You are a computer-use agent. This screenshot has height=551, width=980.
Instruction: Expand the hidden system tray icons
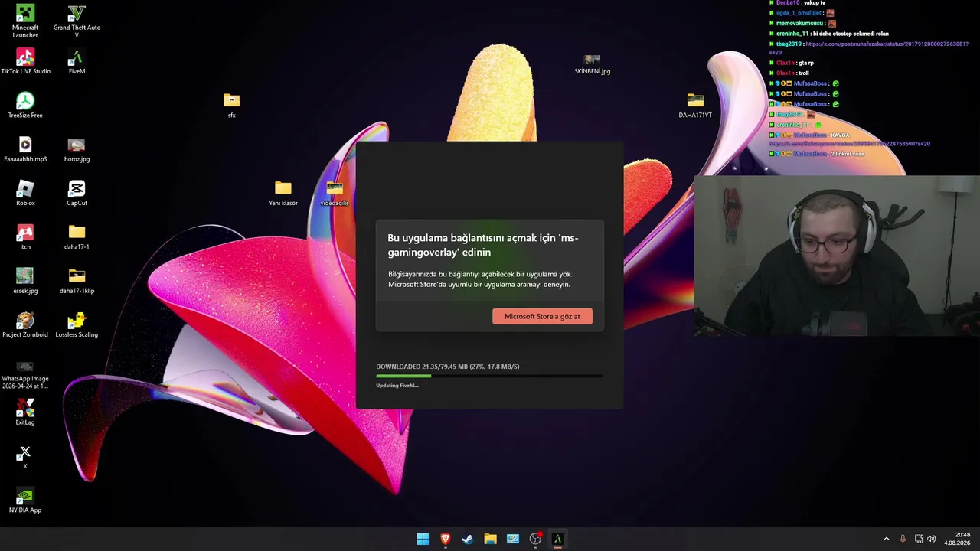(x=887, y=539)
